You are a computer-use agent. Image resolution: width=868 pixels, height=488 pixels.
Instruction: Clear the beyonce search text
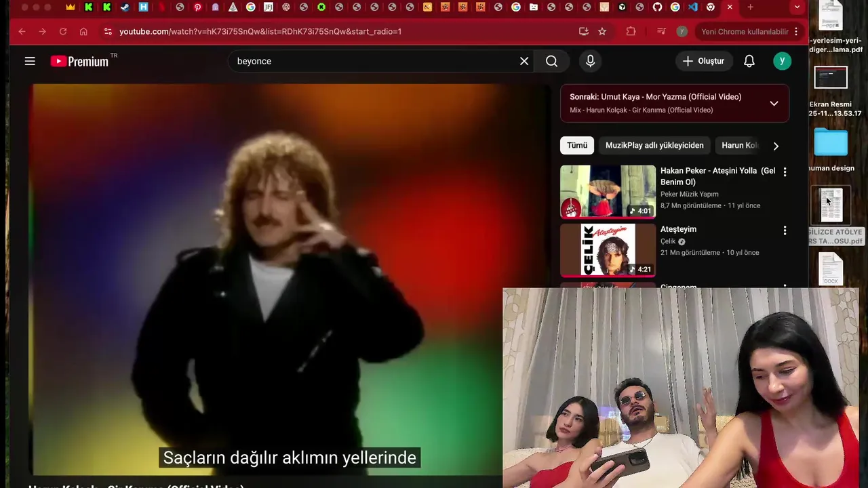tap(524, 61)
